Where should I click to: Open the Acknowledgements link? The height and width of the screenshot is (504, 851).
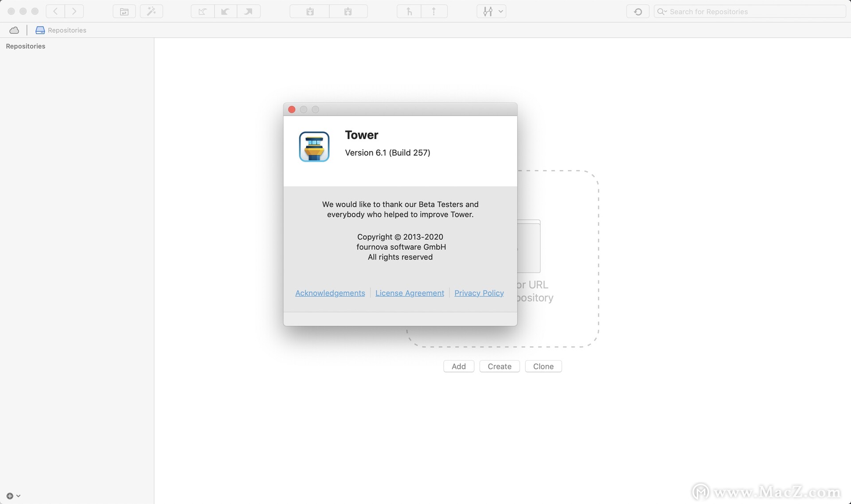(x=330, y=293)
